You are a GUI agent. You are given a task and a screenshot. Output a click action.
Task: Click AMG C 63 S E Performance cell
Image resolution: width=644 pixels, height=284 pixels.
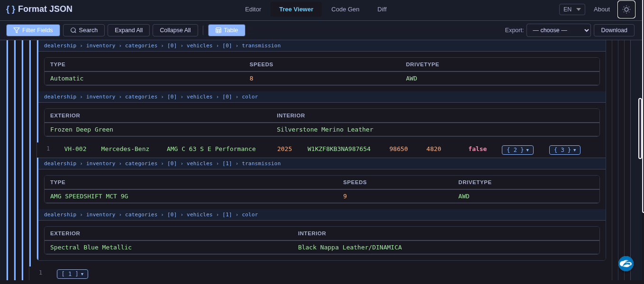point(211,149)
